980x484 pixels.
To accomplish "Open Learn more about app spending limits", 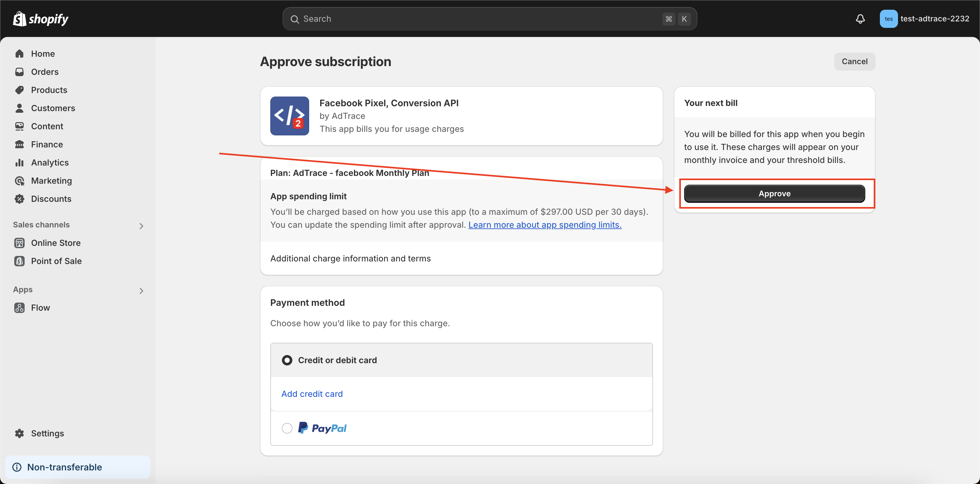I will (545, 225).
